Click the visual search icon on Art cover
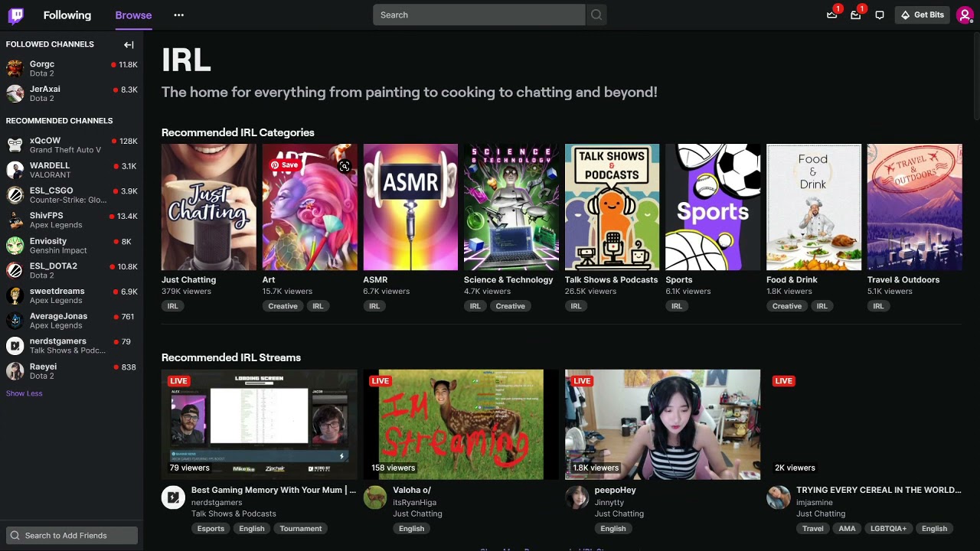 point(345,166)
